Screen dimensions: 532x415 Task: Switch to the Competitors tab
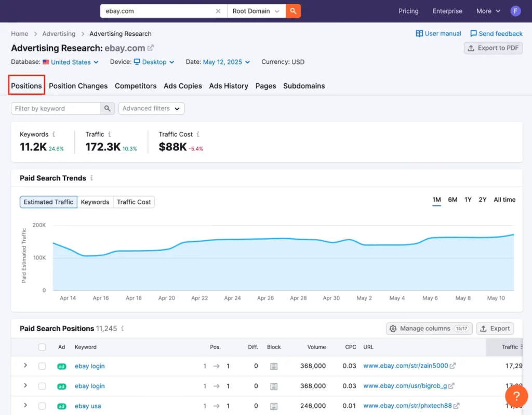pyautogui.click(x=136, y=86)
